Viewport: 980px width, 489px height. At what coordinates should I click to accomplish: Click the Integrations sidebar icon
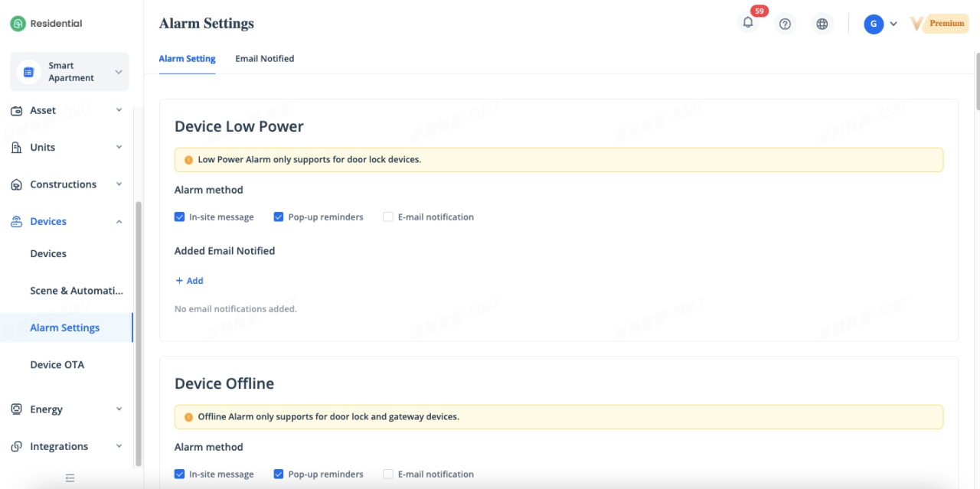tap(17, 447)
